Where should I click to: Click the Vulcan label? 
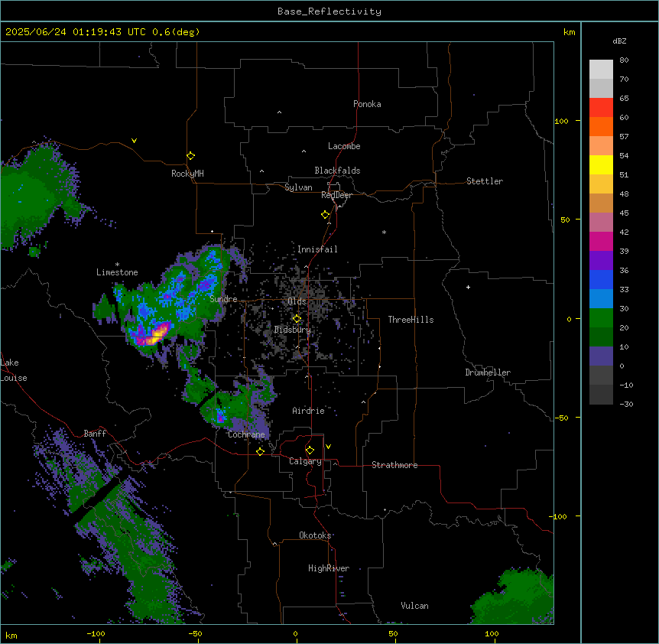[414, 606]
